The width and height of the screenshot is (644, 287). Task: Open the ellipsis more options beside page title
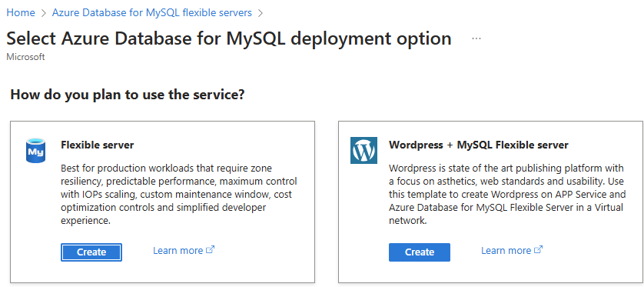pyautogui.click(x=476, y=38)
